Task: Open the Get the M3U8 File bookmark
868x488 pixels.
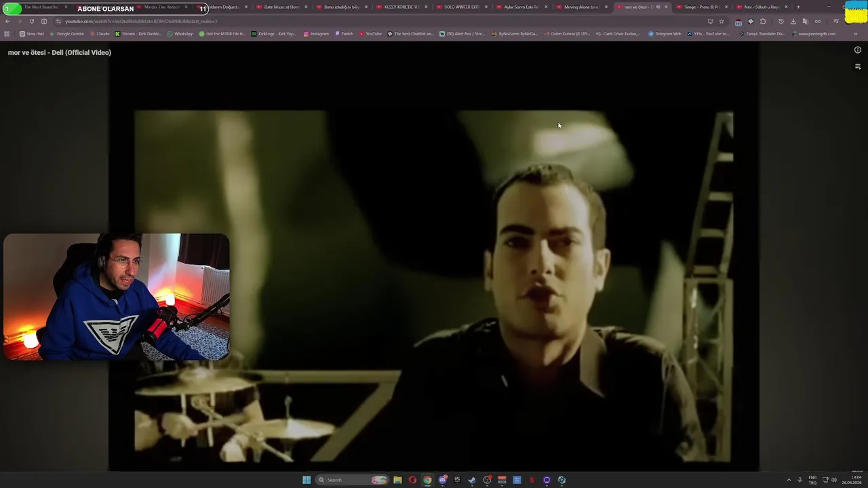Action: 222,34
